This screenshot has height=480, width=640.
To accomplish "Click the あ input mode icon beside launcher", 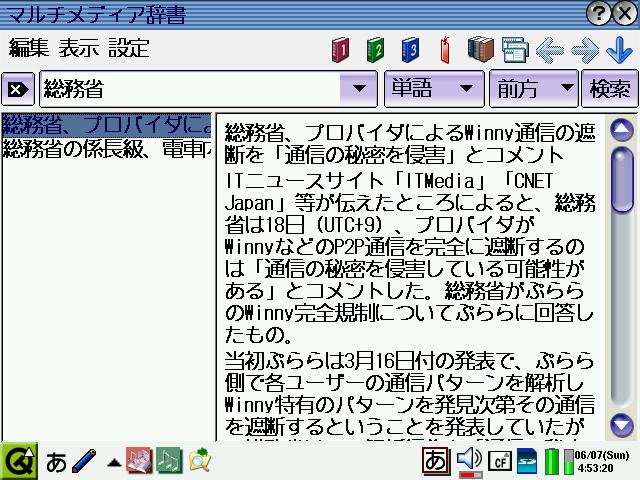I will (x=56, y=462).
